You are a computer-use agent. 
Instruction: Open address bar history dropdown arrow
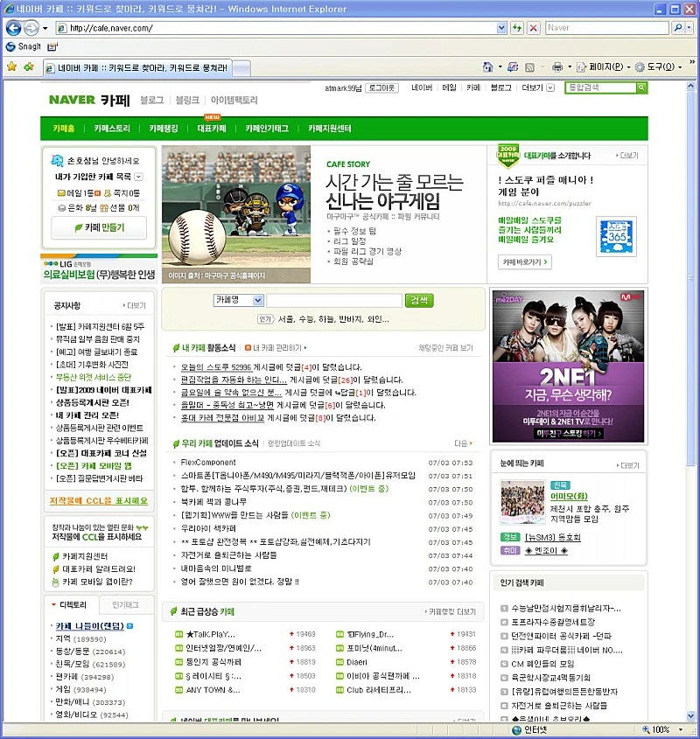click(501, 28)
